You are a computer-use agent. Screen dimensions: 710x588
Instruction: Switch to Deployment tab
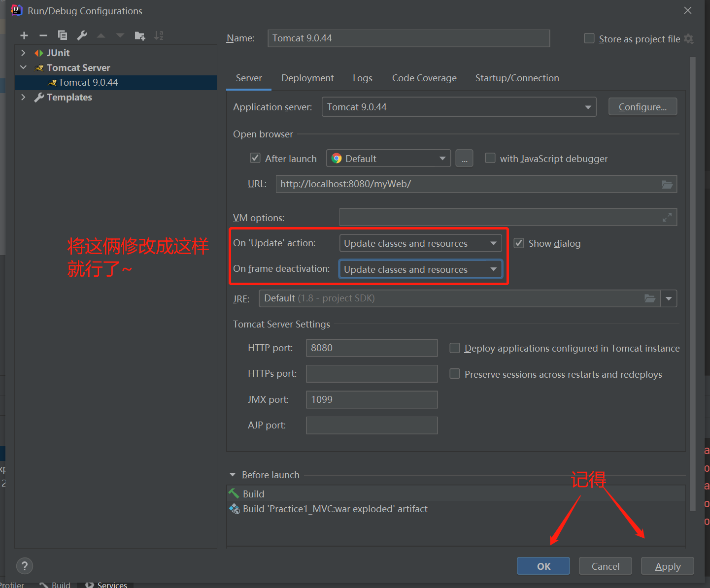point(307,78)
